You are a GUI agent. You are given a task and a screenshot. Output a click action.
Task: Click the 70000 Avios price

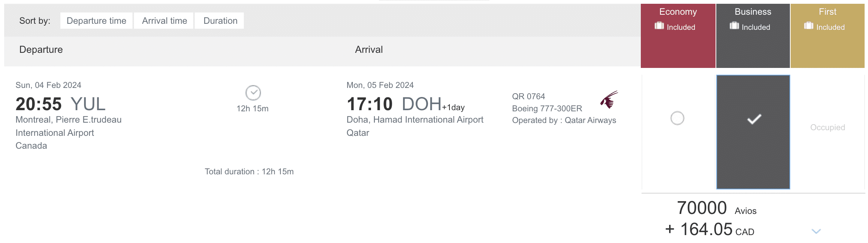(702, 208)
